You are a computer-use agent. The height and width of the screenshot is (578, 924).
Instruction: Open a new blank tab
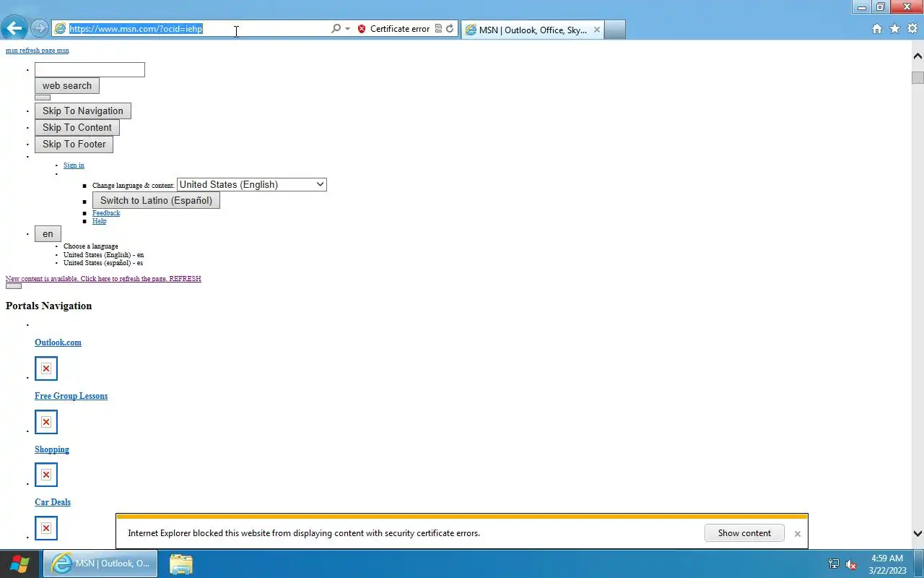tap(614, 30)
